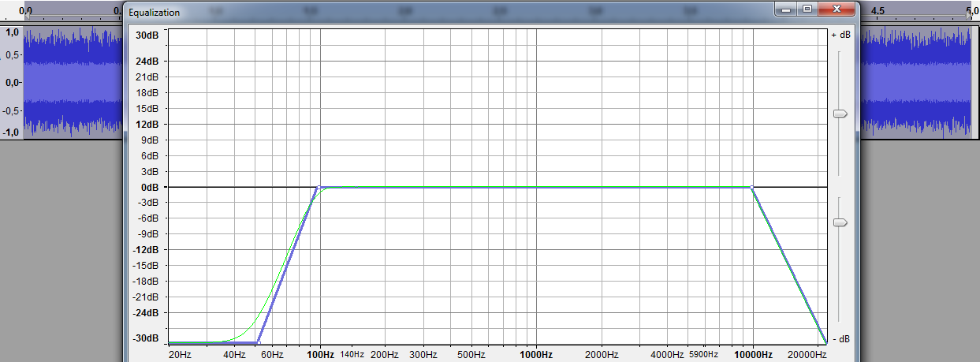Select the curve control point at 10000Hz

[752, 187]
